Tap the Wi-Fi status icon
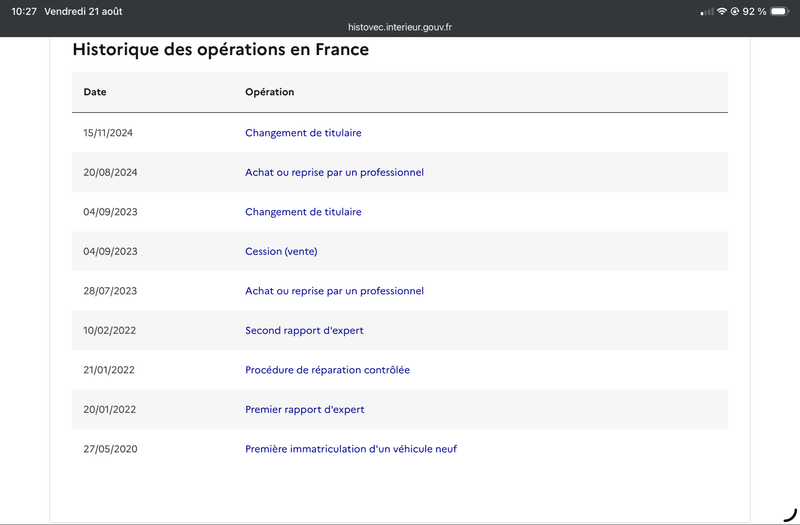 pos(721,11)
